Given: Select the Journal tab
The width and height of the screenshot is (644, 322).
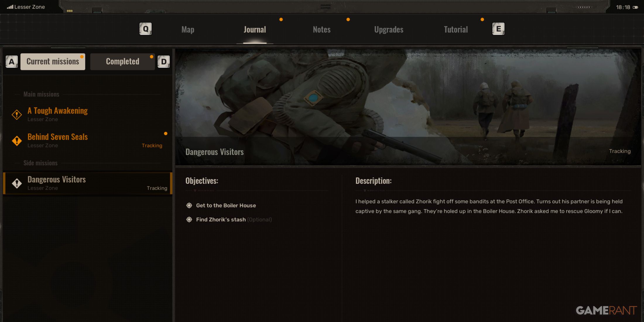Looking at the screenshot, I should tap(255, 29).
